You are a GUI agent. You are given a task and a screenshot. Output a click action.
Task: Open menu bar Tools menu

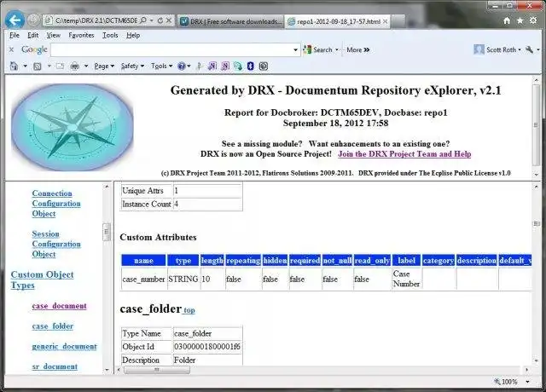point(110,35)
